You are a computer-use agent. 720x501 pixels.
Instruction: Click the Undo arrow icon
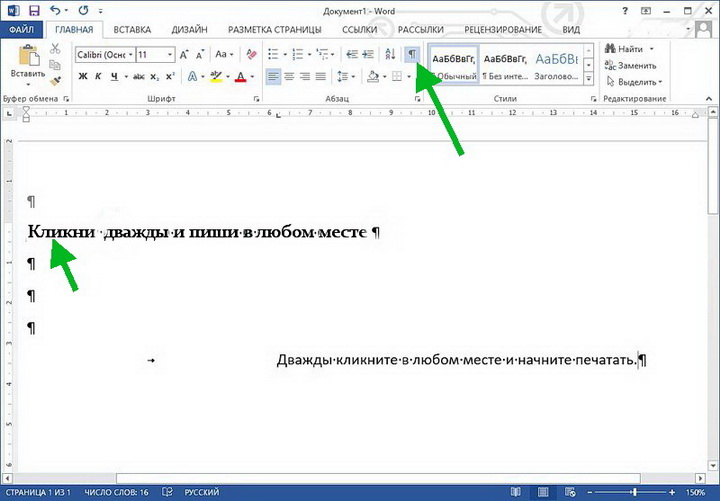pos(55,10)
